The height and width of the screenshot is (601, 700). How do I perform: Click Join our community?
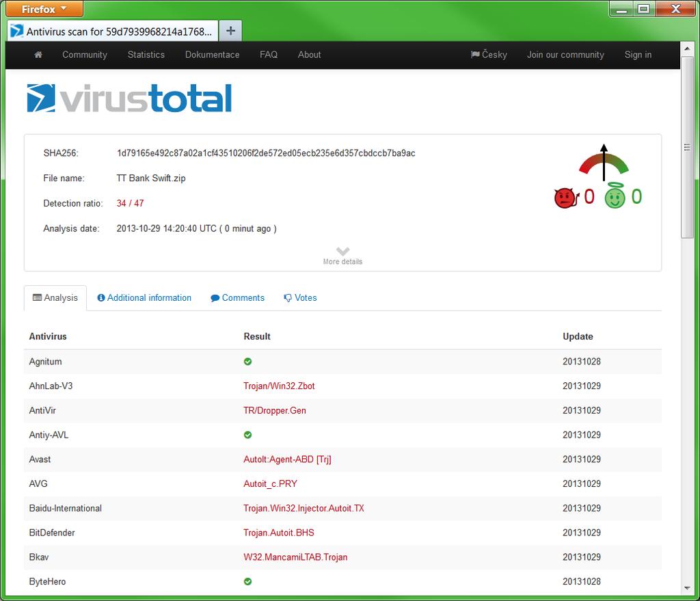coord(565,55)
